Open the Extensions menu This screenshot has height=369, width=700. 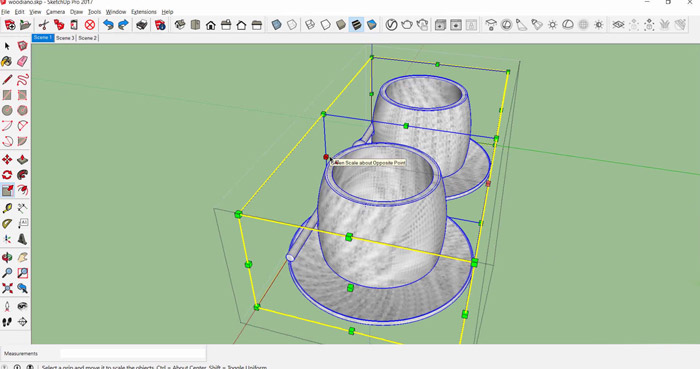point(144,12)
